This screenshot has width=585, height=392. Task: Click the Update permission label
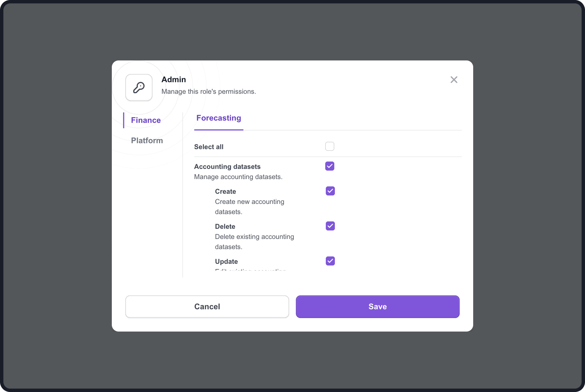tap(226, 262)
